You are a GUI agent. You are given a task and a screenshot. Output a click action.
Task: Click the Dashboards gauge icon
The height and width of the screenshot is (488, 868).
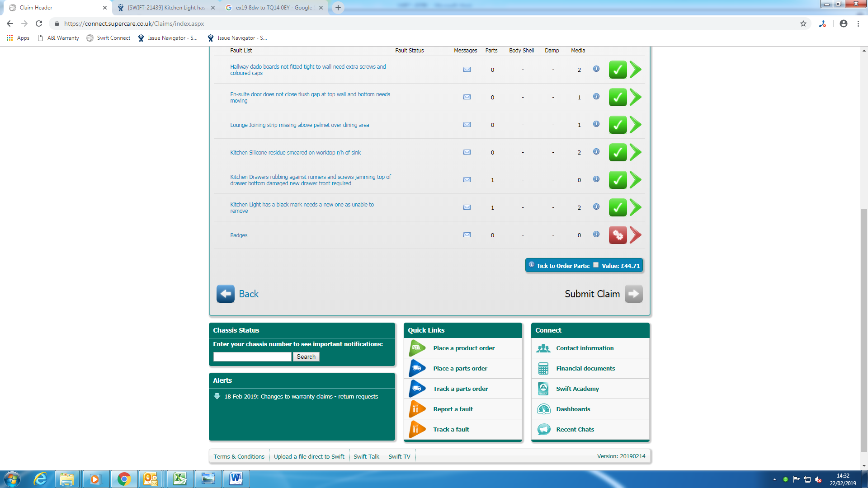543,409
